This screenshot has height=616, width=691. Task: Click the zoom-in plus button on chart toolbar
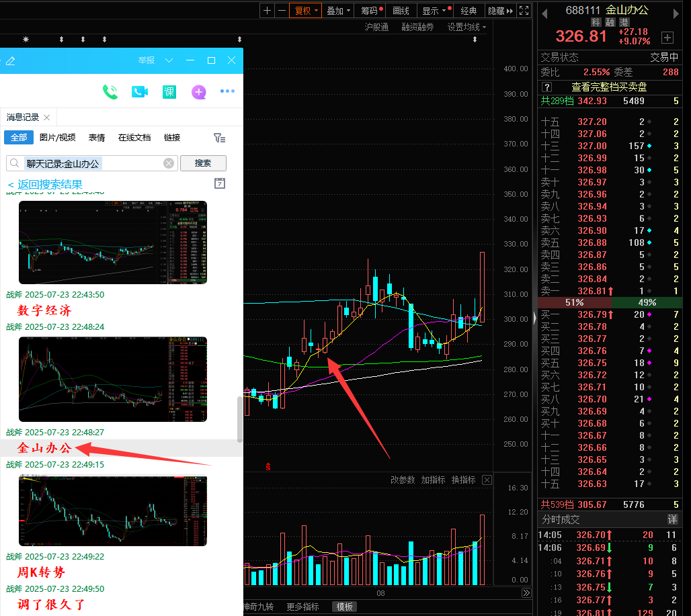click(267, 11)
